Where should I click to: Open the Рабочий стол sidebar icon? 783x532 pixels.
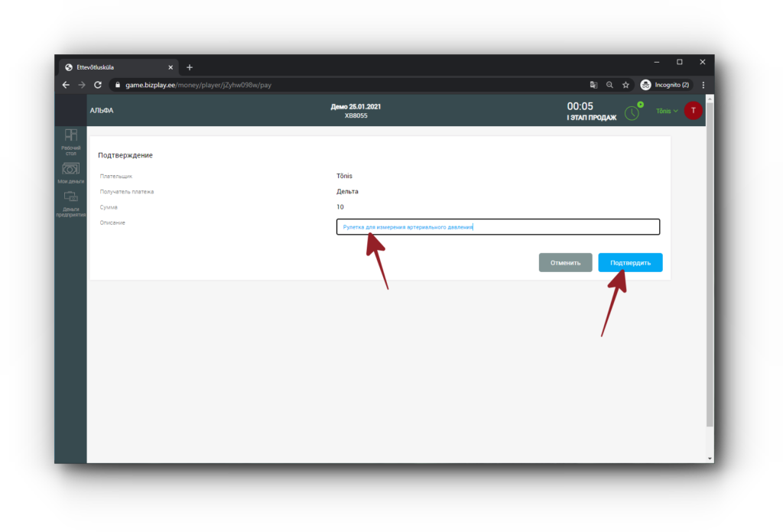pos(70,141)
